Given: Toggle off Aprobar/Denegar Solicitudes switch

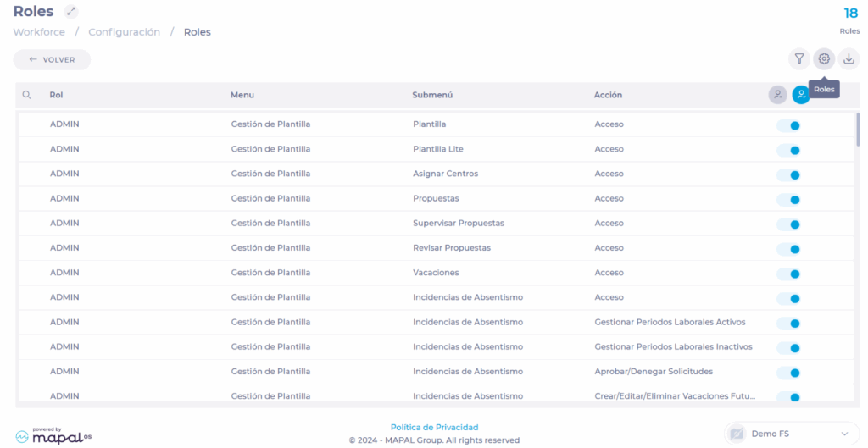Looking at the screenshot, I should coord(788,373).
